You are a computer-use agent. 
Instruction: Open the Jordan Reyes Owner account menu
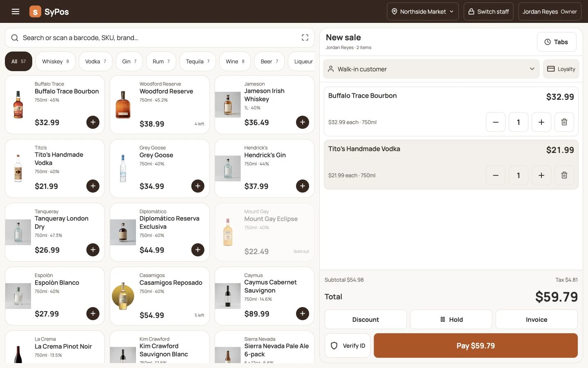click(550, 11)
